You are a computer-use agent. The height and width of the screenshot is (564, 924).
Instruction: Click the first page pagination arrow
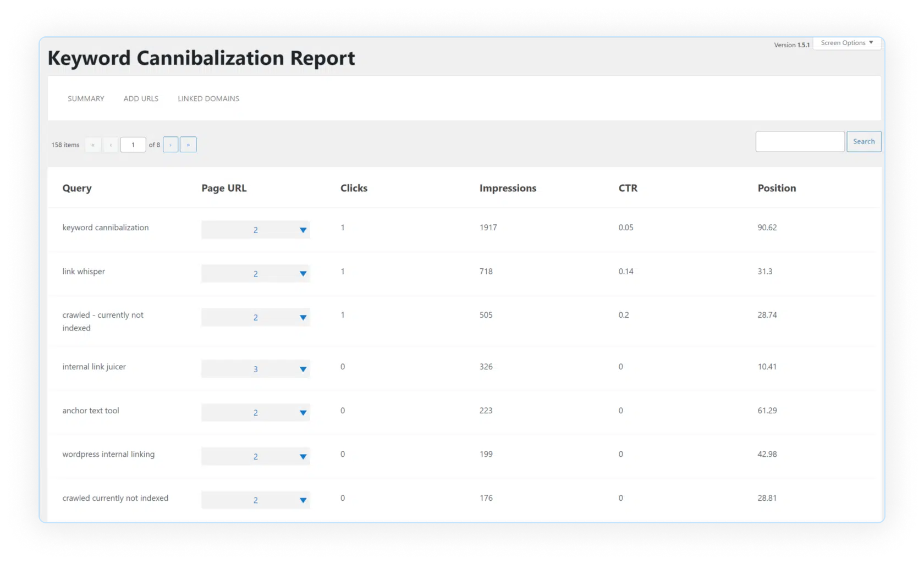[x=93, y=145]
